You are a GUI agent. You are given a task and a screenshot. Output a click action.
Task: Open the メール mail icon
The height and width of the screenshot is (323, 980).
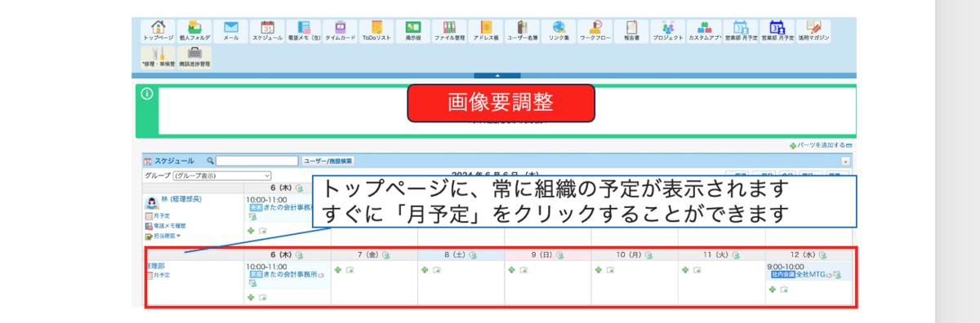tap(231, 31)
